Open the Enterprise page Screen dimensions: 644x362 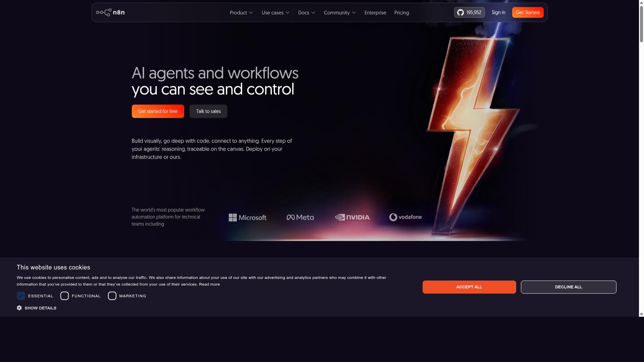375,13
